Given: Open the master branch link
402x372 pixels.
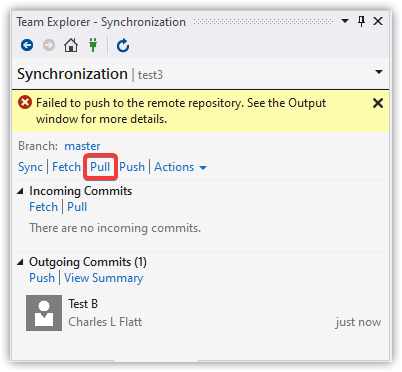Looking at the screenshot, I should click(x=82, y=146).
